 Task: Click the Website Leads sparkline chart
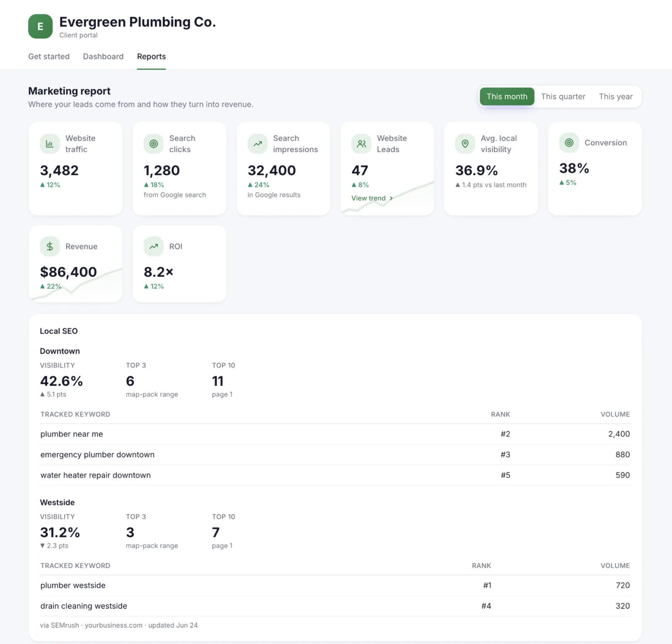[387, 197]
